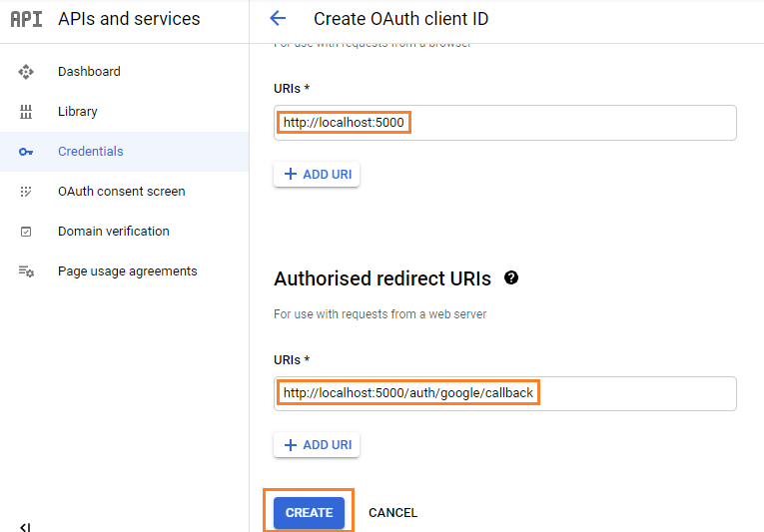764x532 pixels.
Task: Collapse the sidebar navigation panel
Action: pyautogui.click(x=25, y=527)
